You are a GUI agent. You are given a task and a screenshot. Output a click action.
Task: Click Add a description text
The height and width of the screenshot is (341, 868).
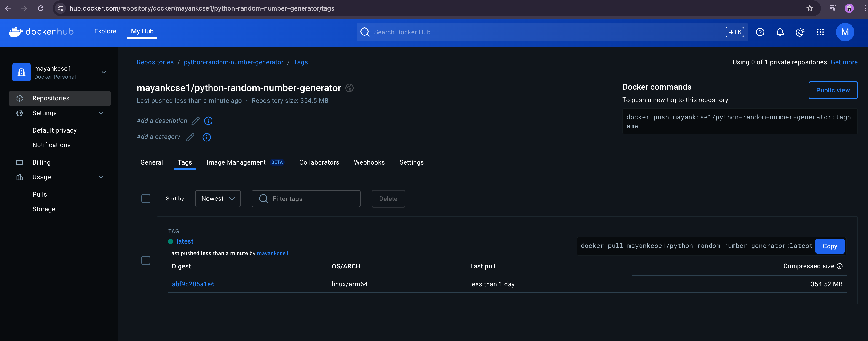[x=162, y=121]
